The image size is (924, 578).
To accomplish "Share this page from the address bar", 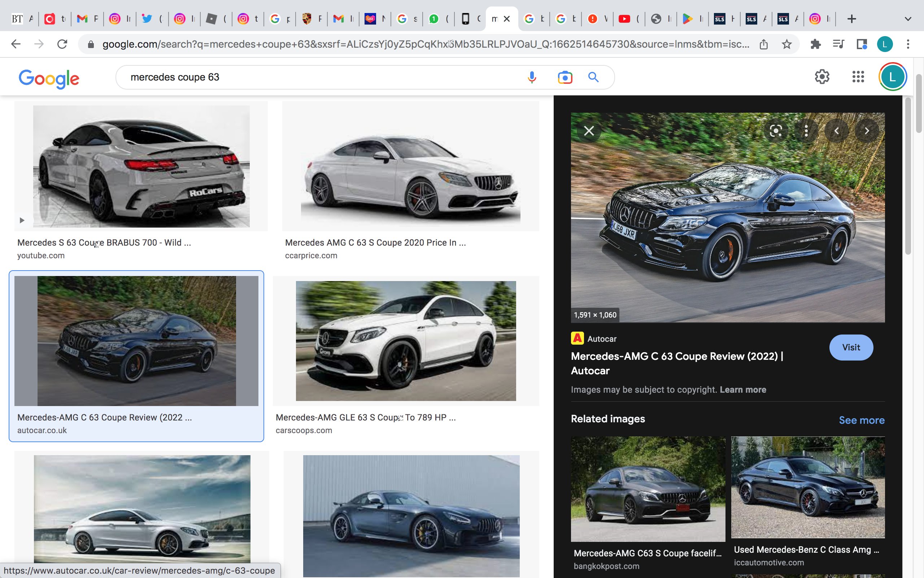I will click(764, 44).
